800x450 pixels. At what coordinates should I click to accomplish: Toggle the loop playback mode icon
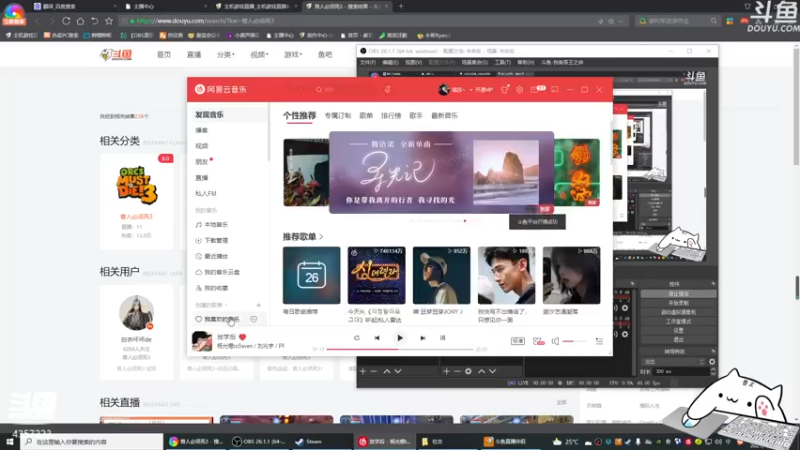[357, 338]
